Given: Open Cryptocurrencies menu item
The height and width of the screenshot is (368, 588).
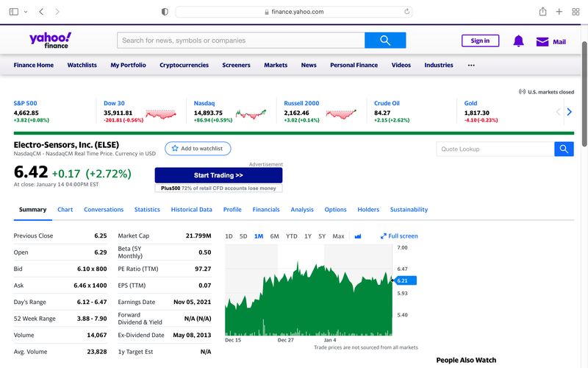Looking at the screenshot, I should click(x=184, y=65).
